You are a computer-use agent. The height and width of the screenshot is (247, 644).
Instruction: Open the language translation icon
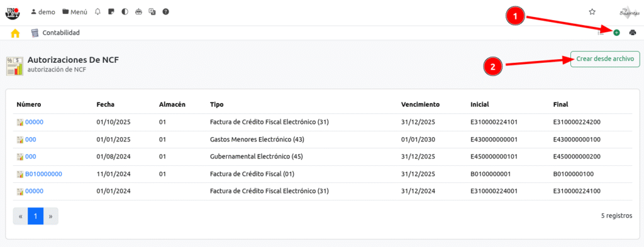coord(152,12)
